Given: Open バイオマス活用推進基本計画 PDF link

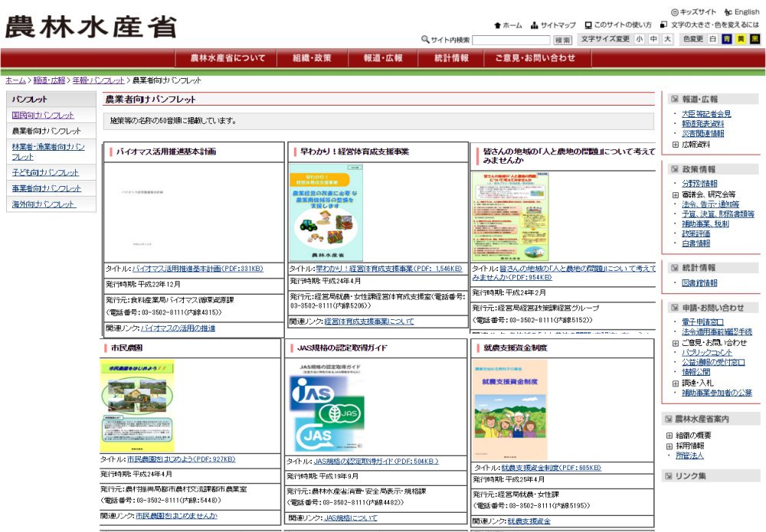Looking at the screenshot, I should click(x=198, y=269).
